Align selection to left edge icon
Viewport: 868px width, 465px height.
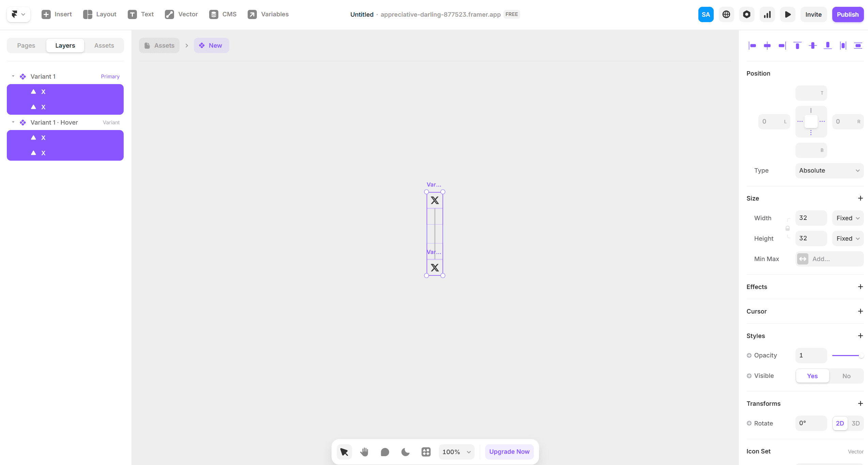click(x=752, y=46)
